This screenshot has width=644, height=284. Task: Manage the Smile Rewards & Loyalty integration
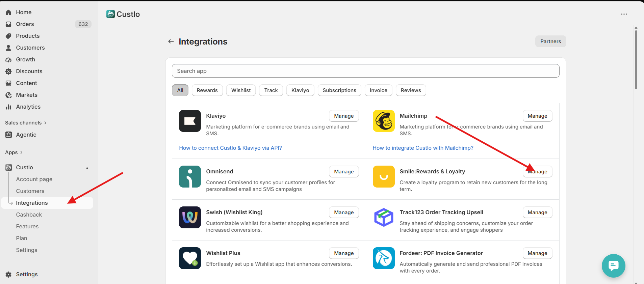pos(538,172)
